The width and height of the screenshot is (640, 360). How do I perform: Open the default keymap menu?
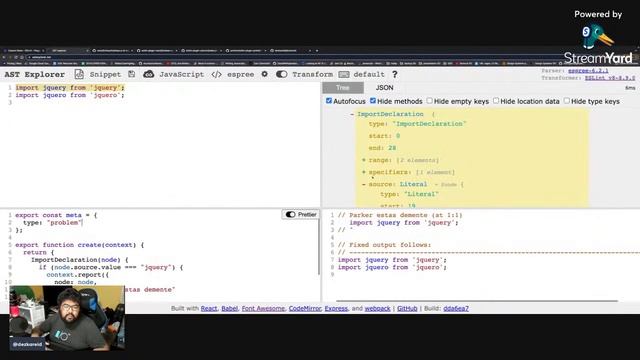tap(369, 74)
